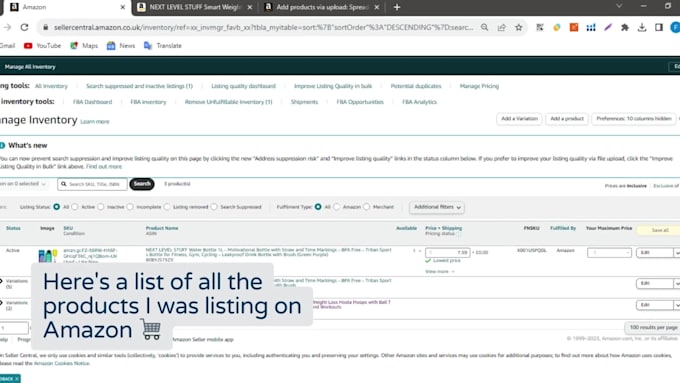Viewport: 680px width, 383px height.
Task: Open Your Maximum Price dropdown field
Action: pos(609,252)
